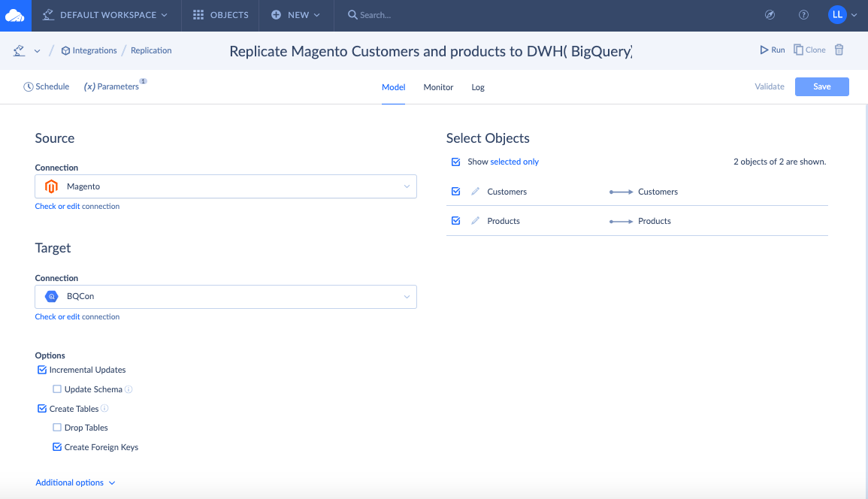Disable Incremental Updates option
Screen dimensions: 868x499
[42, 370]
